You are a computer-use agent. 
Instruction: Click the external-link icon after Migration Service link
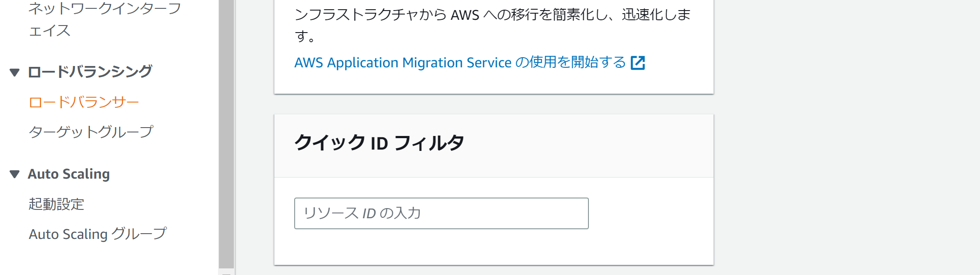[637, 63]
